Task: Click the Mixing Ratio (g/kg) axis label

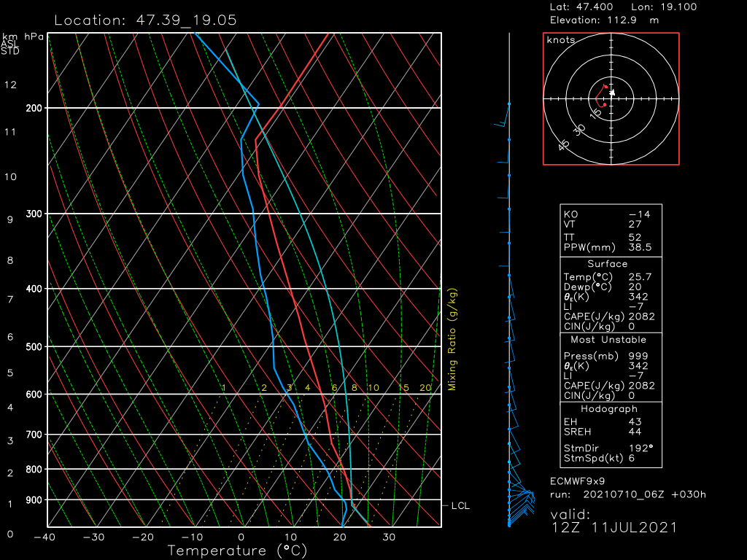Action: (452, 339)
